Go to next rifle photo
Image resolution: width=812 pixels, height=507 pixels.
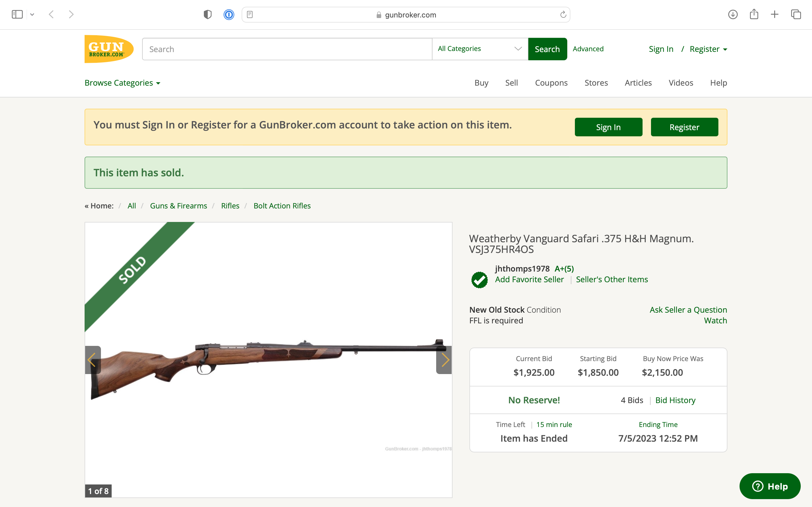(445, 360)
